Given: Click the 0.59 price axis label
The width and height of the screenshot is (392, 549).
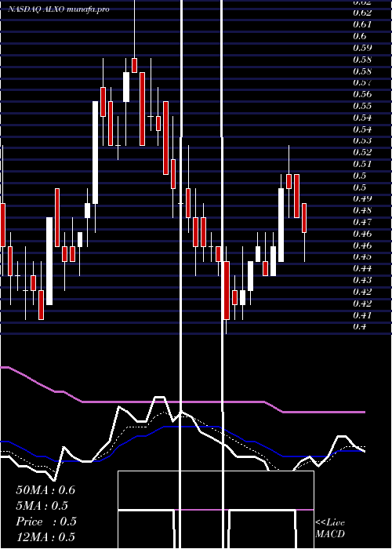Looking at the screenshot, I should point(362,48).
